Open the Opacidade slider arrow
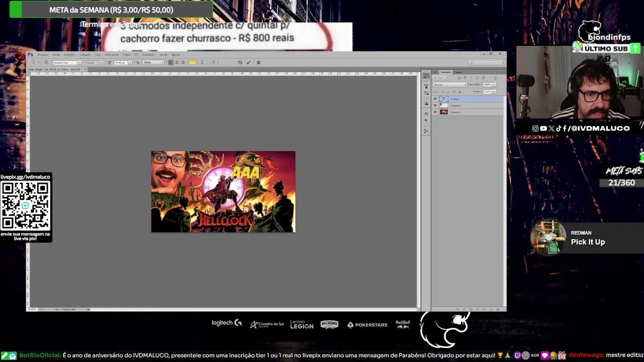The height and width of the screenshot is (362, 644). [494, 84]
